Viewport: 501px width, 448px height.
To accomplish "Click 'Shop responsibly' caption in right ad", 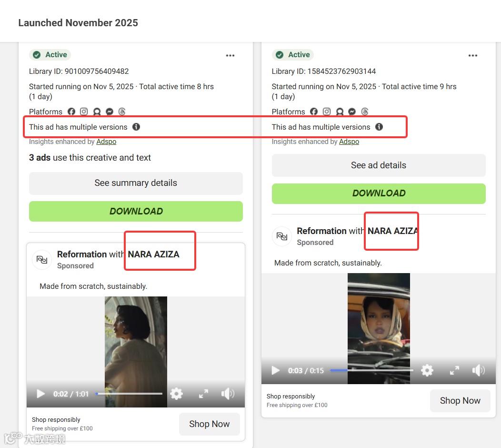I will pyautogui.click(x=291, y=396).
